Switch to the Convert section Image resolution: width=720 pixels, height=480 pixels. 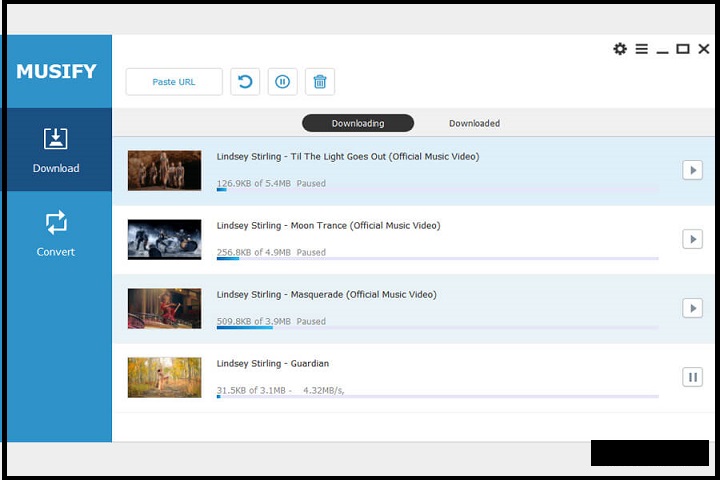[x=56, y=233]
